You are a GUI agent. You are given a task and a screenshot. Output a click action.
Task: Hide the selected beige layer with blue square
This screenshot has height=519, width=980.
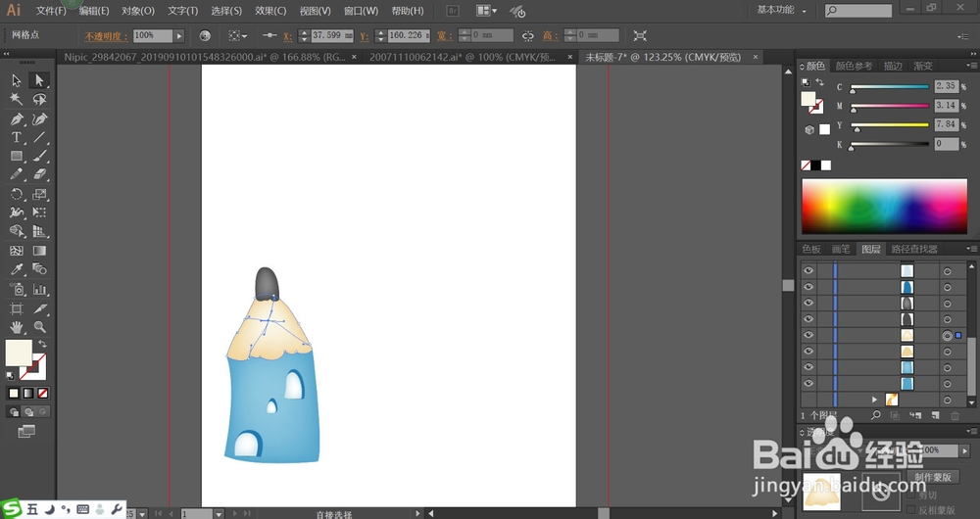click(x=808, y=335)
